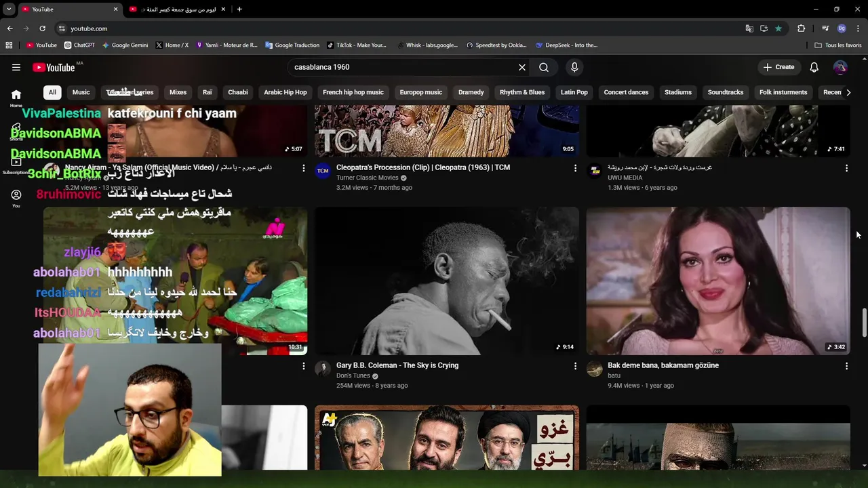Switch to the second browser tab
The image size is (868, 488).
pyautogui.click(x=178, y=9)
